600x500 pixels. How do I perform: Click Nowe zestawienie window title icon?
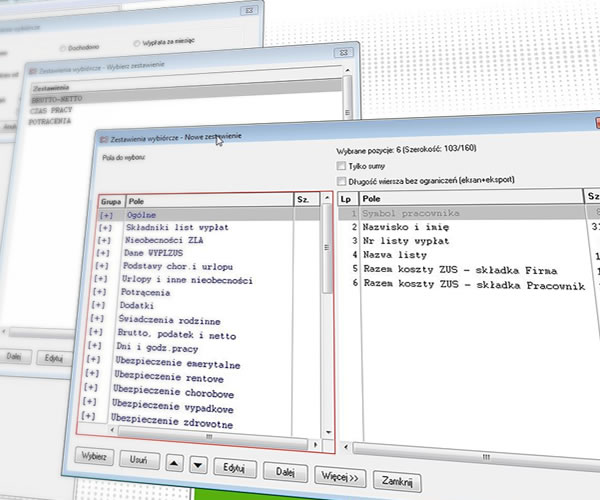[104, 140]
